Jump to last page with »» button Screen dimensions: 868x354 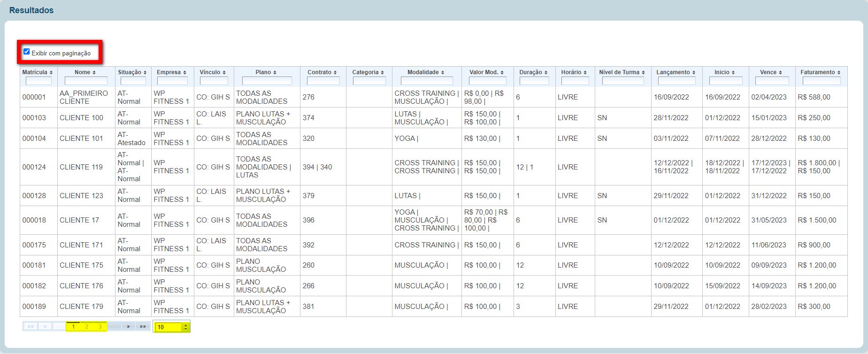[x=143, y=327]
